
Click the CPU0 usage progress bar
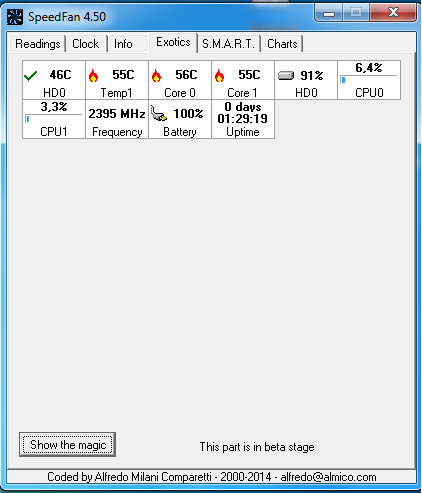(369, 80)
